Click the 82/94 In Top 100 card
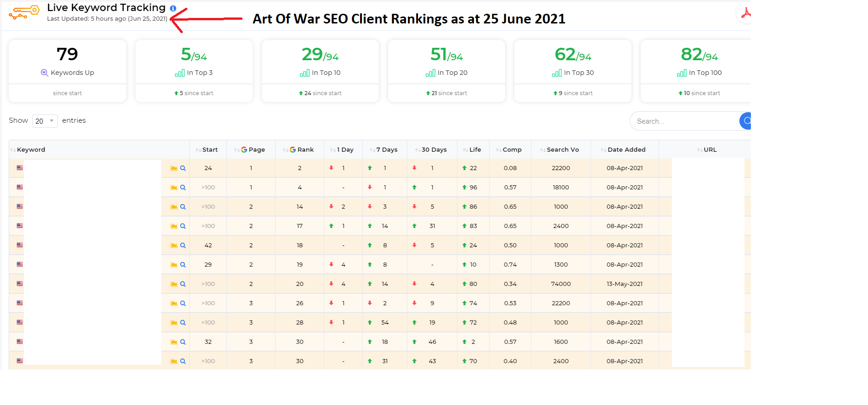 (x=696, y=71)
